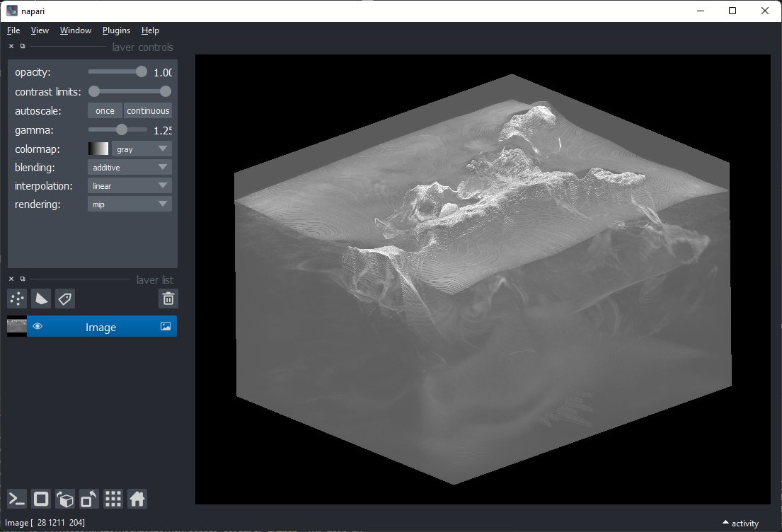Click the opacity slider handle
The height and width of the screenshot is (532, 782).
pyautogui.click(x=142, y=71)
